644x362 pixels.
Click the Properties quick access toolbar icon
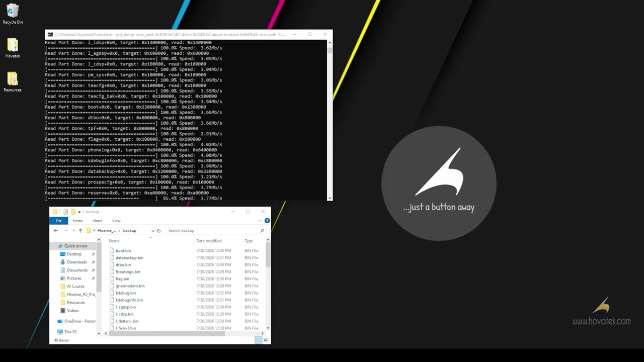pos(65,212)
